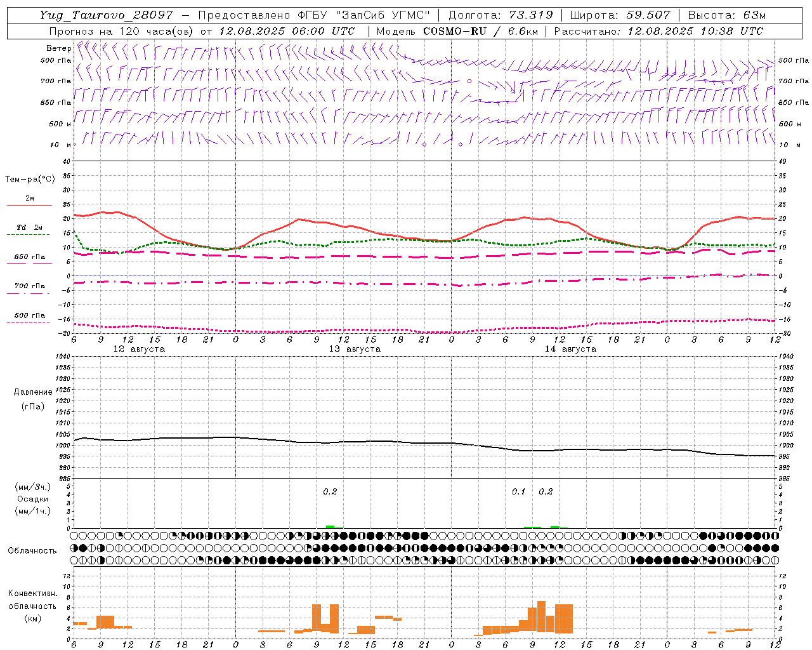Viewport: 812px width, 650px height.
Task: Click the provider text ФГБУ "ЗапСиб УГМС"
Action: pos(363,15)
